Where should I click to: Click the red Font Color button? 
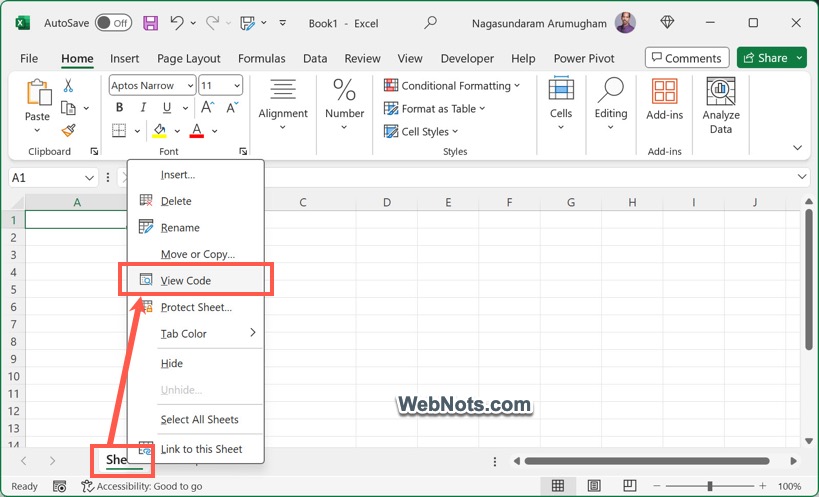[x=196, y=131]
